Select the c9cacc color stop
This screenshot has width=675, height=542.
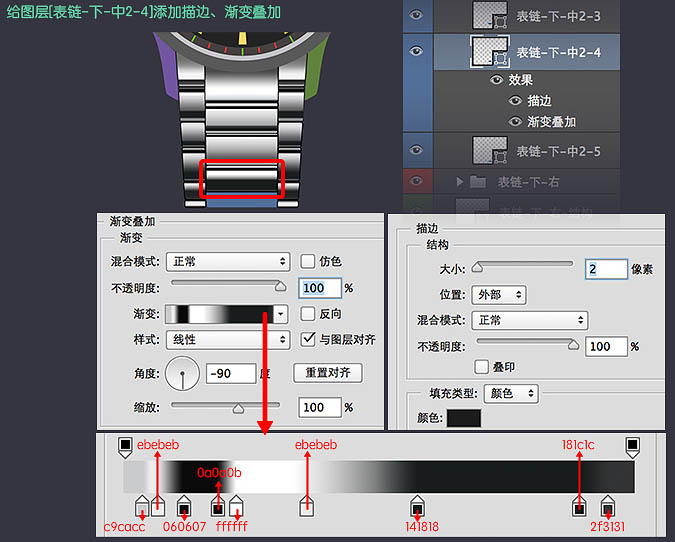click(x=141, y=507)
